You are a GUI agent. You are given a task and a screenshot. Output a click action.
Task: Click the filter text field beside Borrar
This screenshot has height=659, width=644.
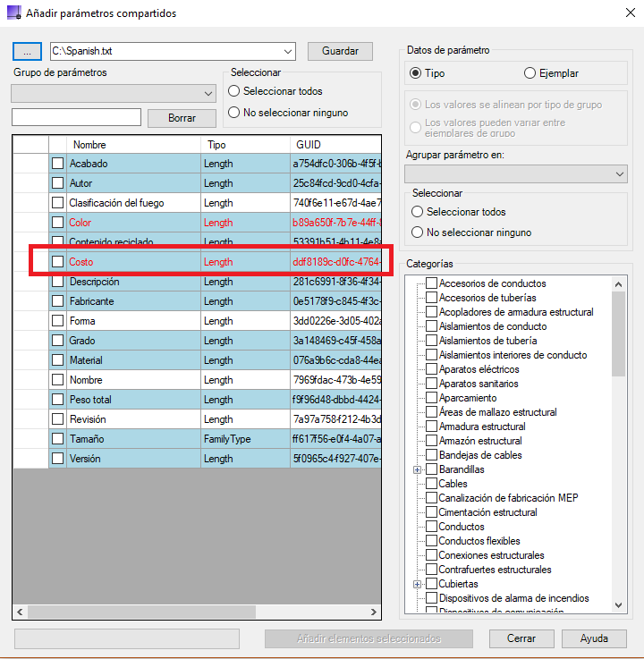77,117
